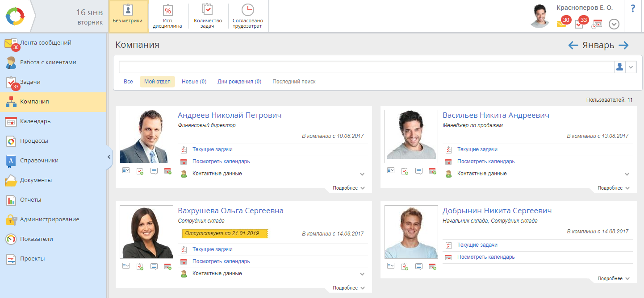Open the calendar clock icon in header
Image resolution: width=644 pixels, height=298 pixels.
pyautogui.click(x=597, y=24)
